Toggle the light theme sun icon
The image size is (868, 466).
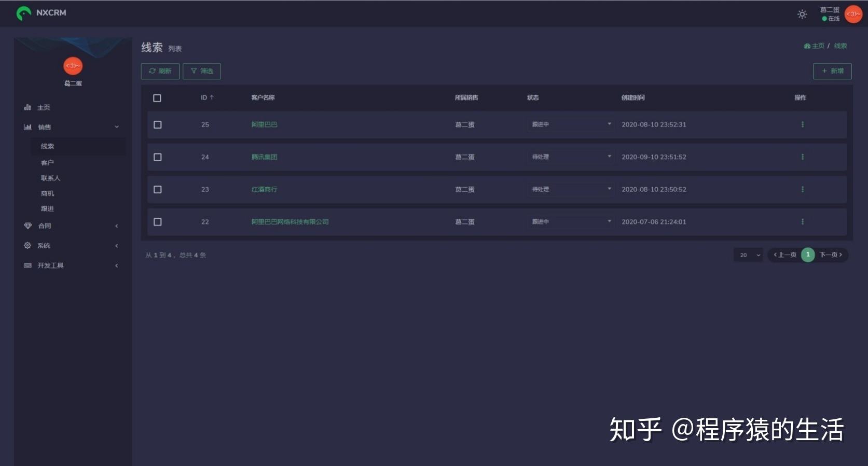(x=802, y=15)
